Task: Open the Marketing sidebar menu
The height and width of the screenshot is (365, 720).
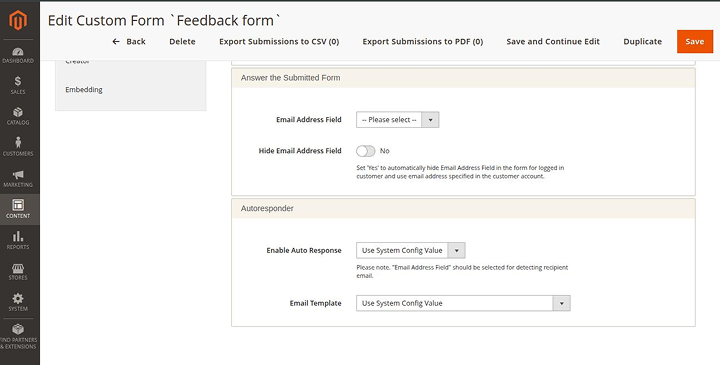Action: [x=18, y=178]
